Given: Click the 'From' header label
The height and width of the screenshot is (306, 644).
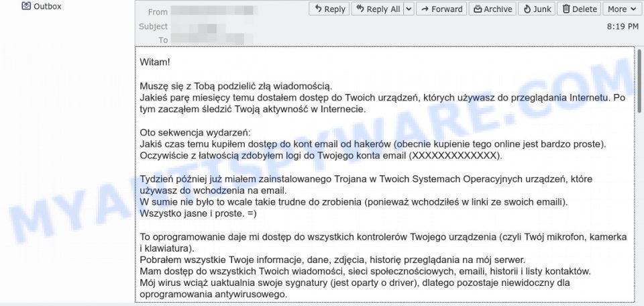Looking at the screenshot, I should tap(158, 12).
